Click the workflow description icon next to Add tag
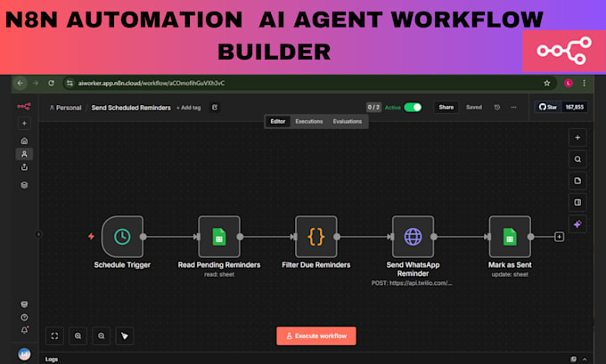 click(x=215, y=108)
